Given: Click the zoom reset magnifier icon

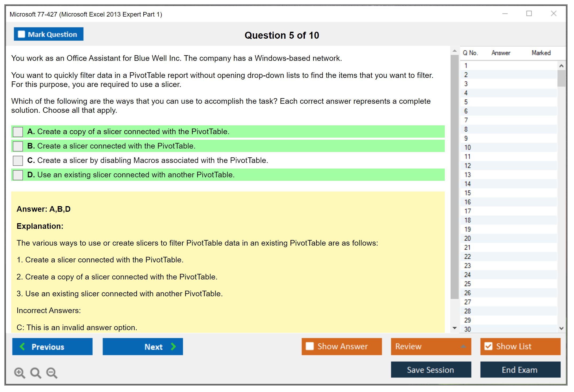Looking at the screenshot, I should [36, 373].
